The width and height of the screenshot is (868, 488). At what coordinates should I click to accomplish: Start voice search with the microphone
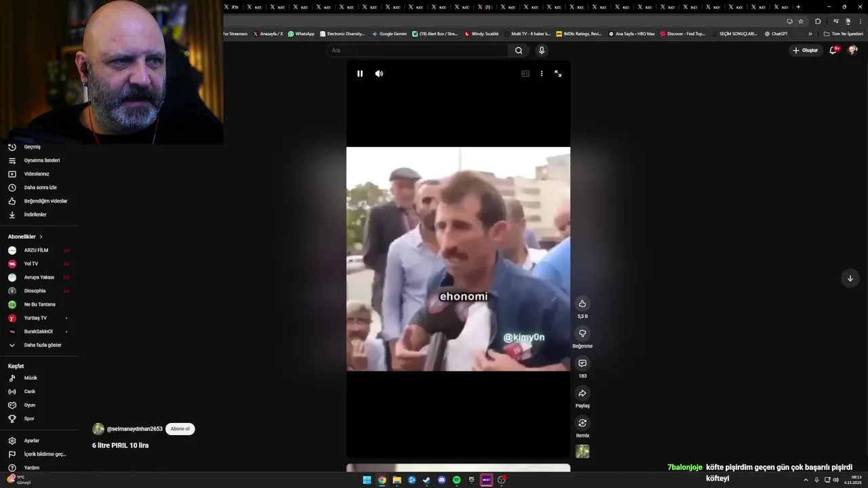pos(541,50)
